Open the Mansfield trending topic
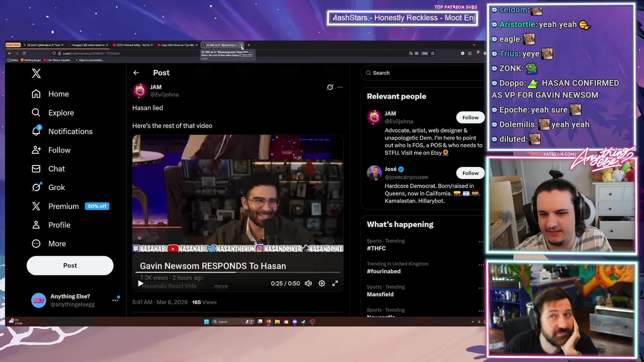Image resolution: width=644 pixels, height=362 pixels. [380, 295]
